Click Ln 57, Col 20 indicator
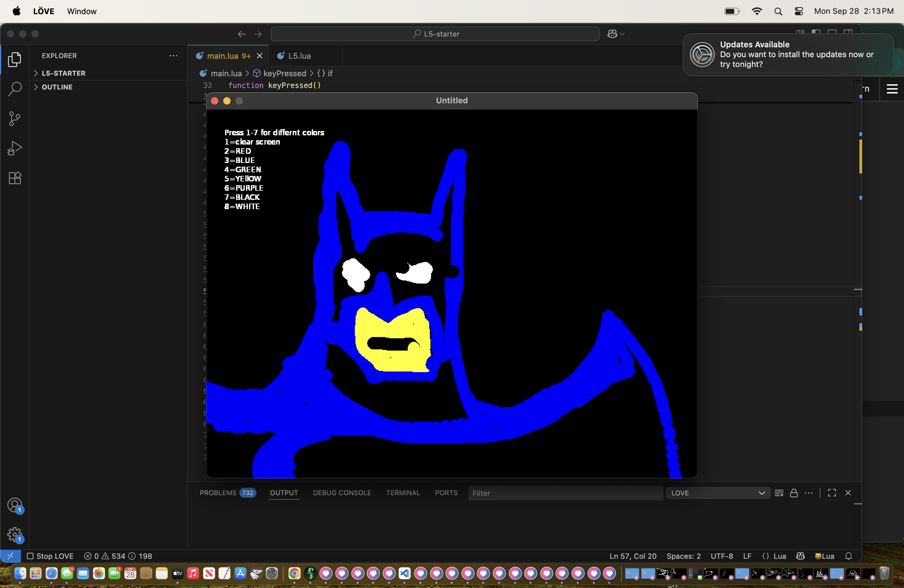The image size is (904, 588). 633,556
